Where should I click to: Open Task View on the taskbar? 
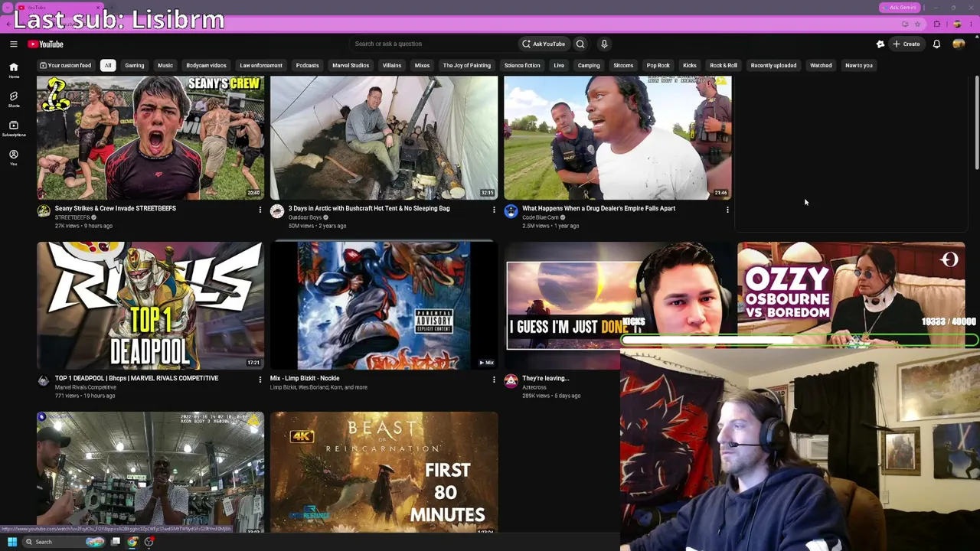click(x=116, y=542)
